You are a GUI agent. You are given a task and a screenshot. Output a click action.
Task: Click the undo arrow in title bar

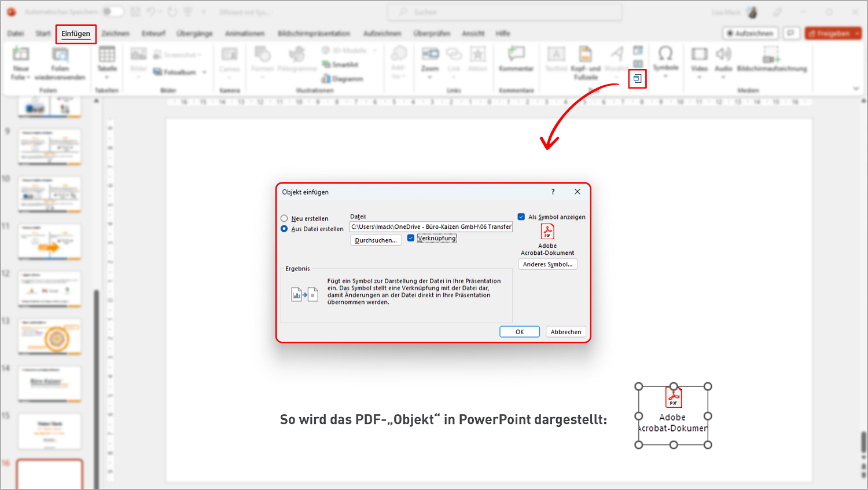[151, 12]
